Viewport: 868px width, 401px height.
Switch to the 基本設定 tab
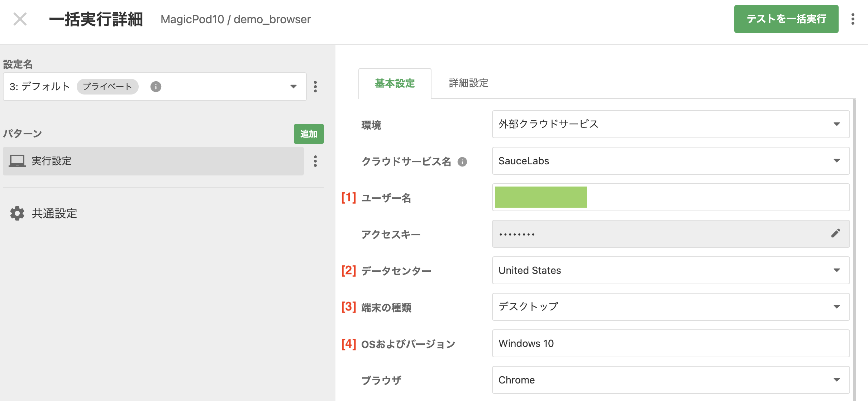pos(395,83)
